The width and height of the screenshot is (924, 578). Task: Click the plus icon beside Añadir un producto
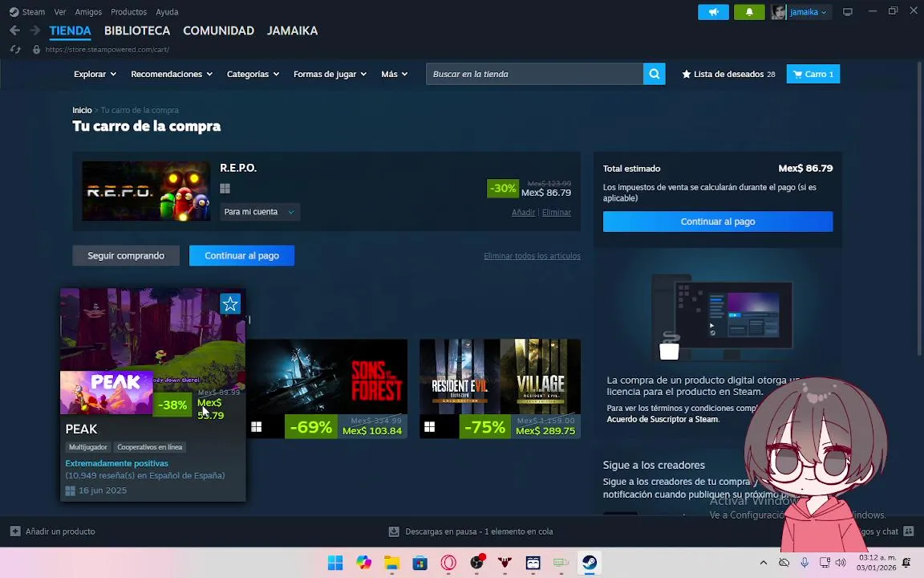(x=15, y=531)
